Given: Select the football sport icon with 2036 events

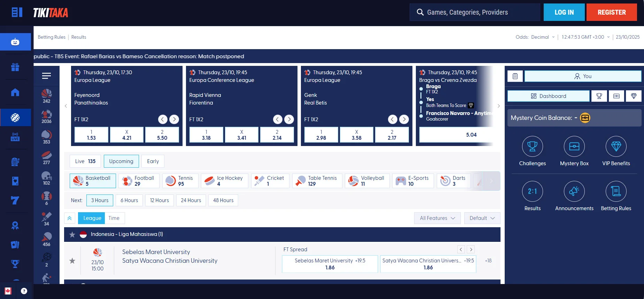Looking at the screenshot, I should pos(47,116).
